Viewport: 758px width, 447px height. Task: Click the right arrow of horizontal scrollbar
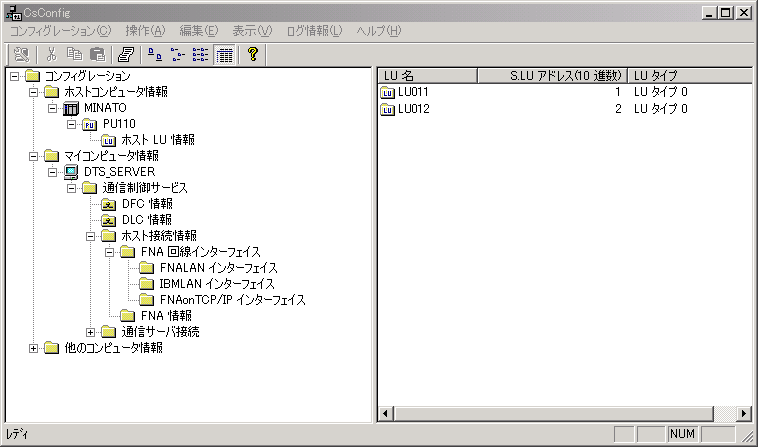(744, 414)
